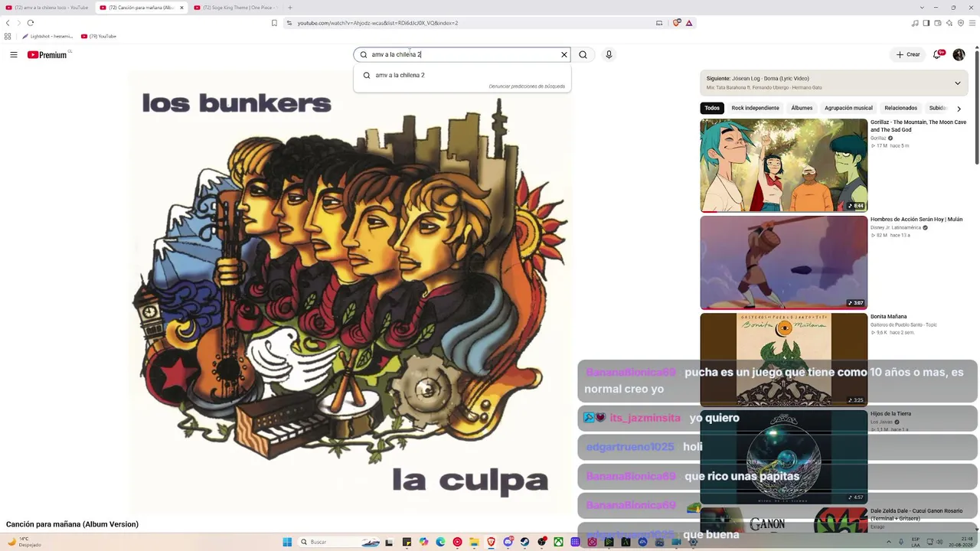The height and width of the screenshot is (551, 980).
Task: Open Windows Start menu
Action: pyautogui.click(x=287, y=542)
